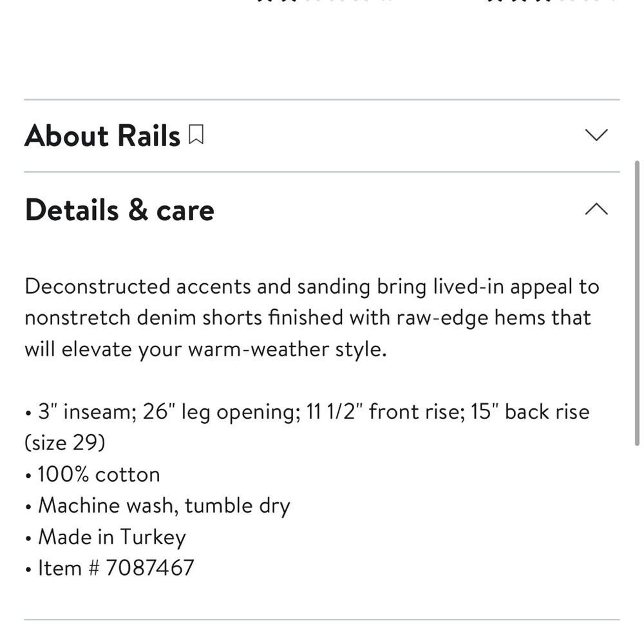Tap the Details & care heading
644x644 pixels.
(120, 210)
